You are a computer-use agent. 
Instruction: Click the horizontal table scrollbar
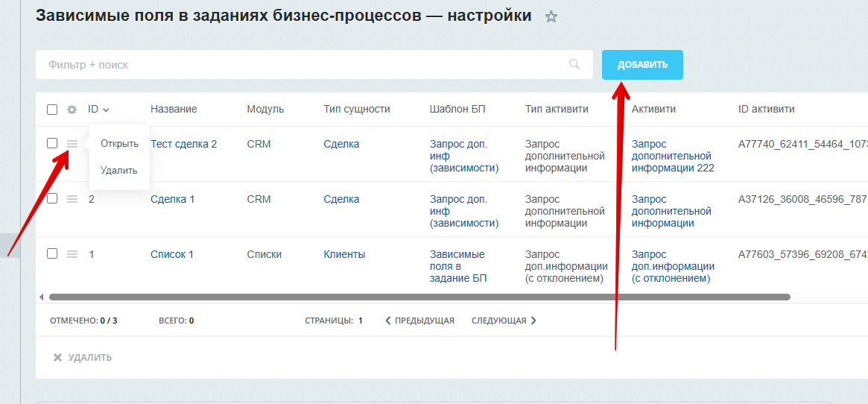coord(417,297)
